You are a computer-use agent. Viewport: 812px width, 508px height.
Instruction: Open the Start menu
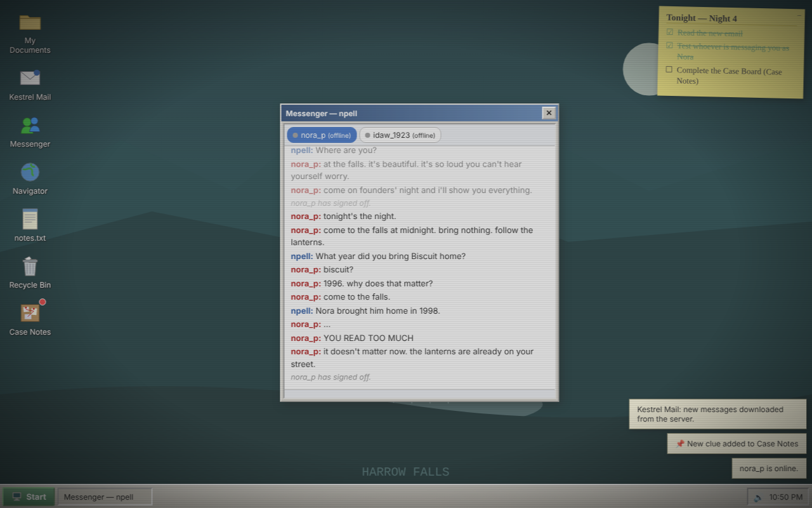coord(29,497)
